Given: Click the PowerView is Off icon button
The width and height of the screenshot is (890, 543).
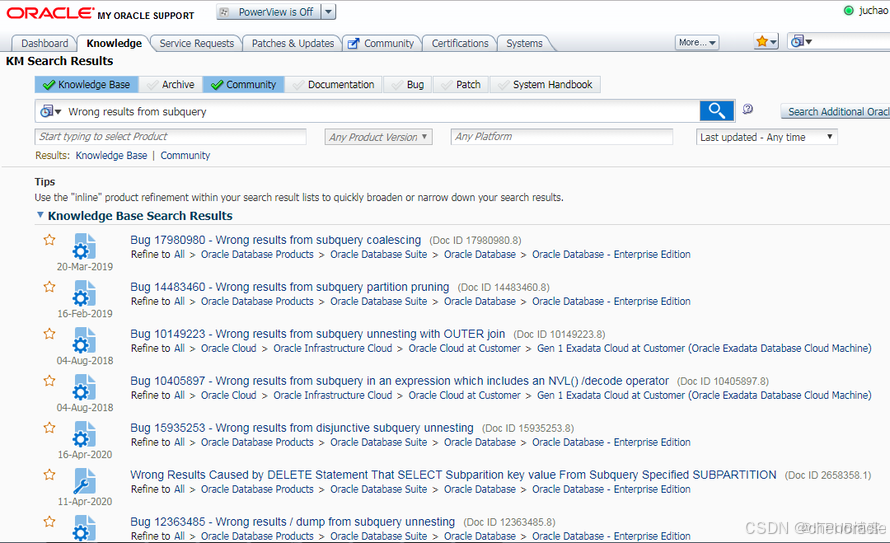Looking at the screenshot, I should (268, 12).
